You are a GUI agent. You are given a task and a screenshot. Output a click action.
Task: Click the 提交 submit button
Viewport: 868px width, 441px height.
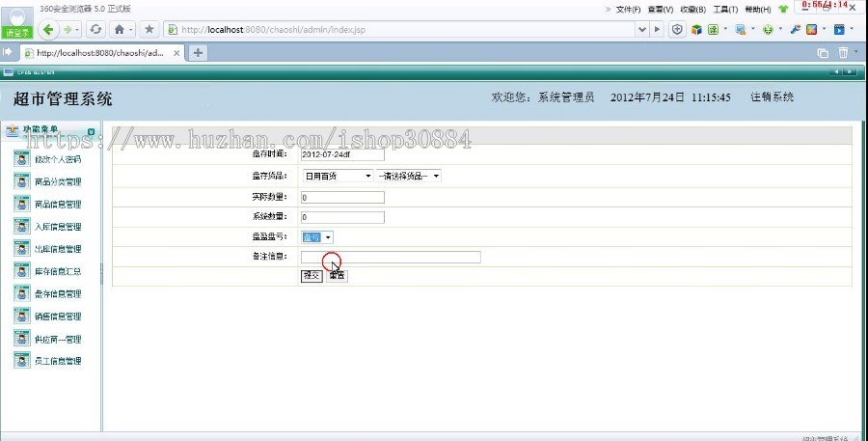(312, 275)
